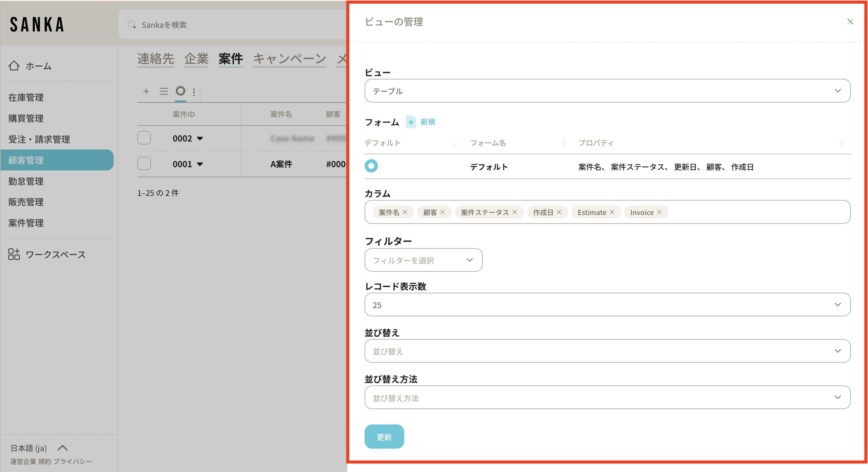Check the checkbox for row 0002
The height and width of the screenshot is (472, 868).
144,138
